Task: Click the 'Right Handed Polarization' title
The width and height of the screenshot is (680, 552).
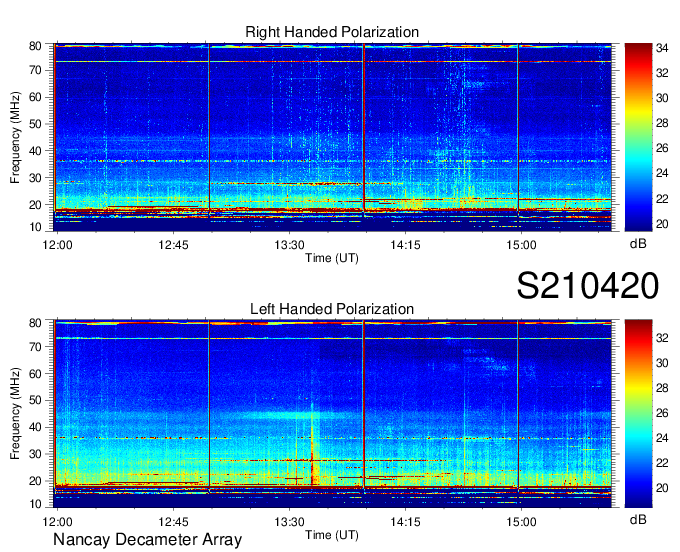Action: click(x=332, y=32)
